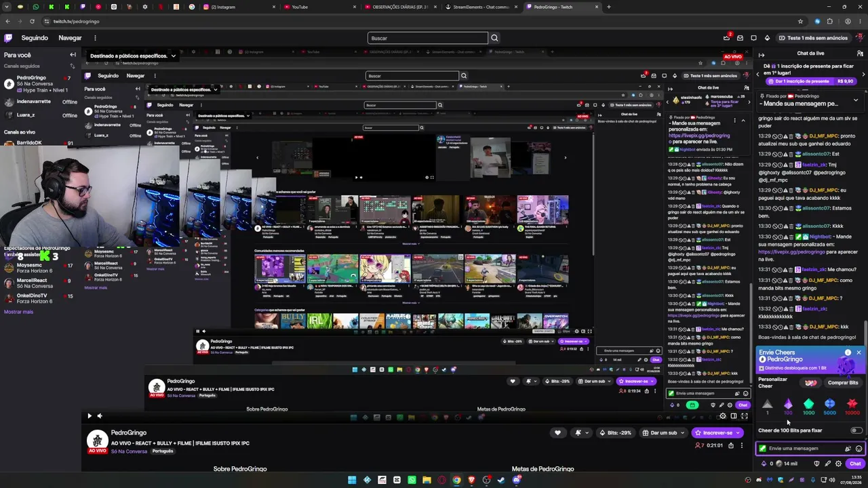Open the Cheers info icon
Image resolution: width=868 pixels, height=488 pixels.
tap(848, 352)
